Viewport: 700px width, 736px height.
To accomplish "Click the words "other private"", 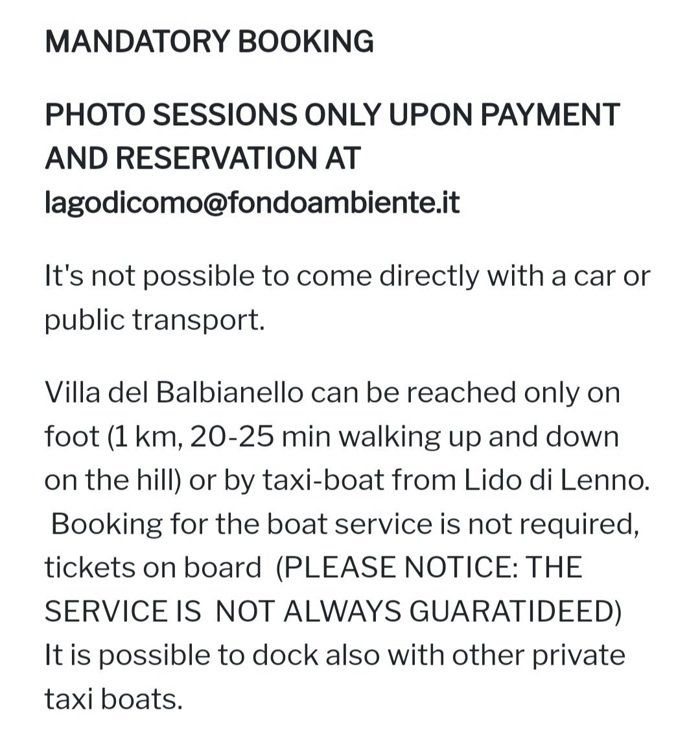I will point(538,655).
